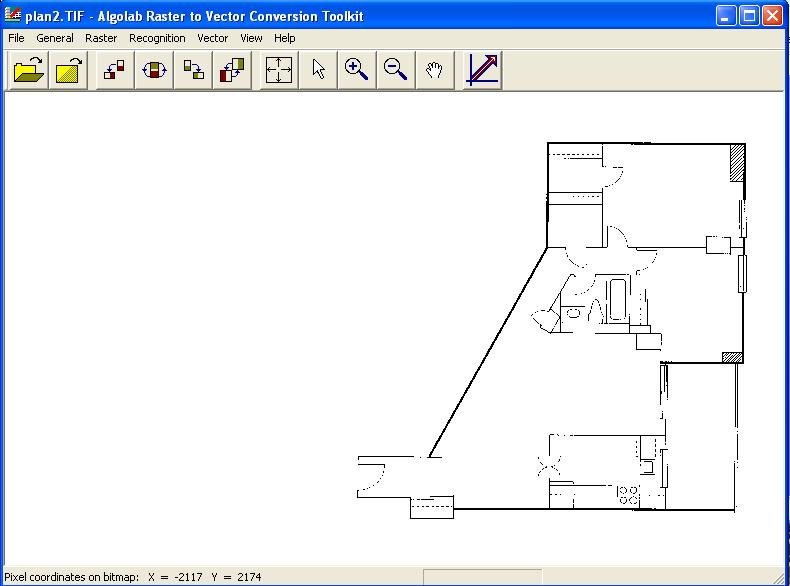Click the window resize grip in status bar

point(779,577)
